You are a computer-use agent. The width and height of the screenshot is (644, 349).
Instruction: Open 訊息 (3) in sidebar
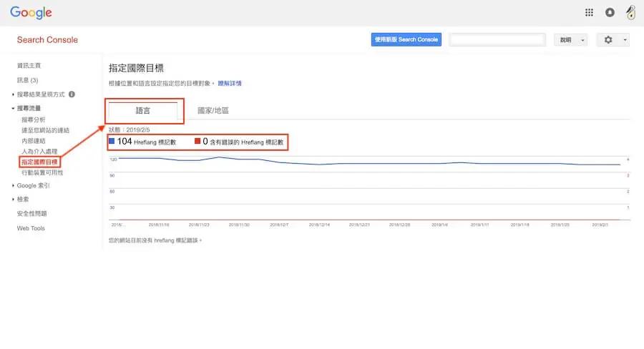click(x=27, y=80)
